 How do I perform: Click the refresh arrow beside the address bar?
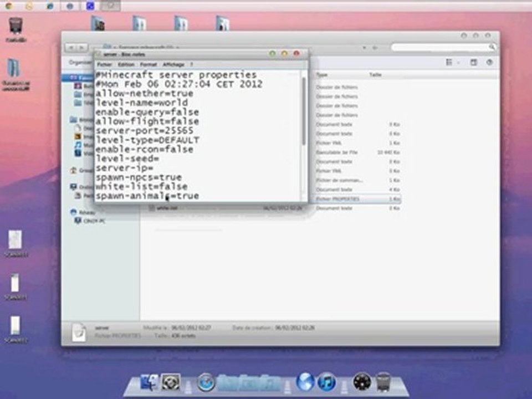(375, 48)
